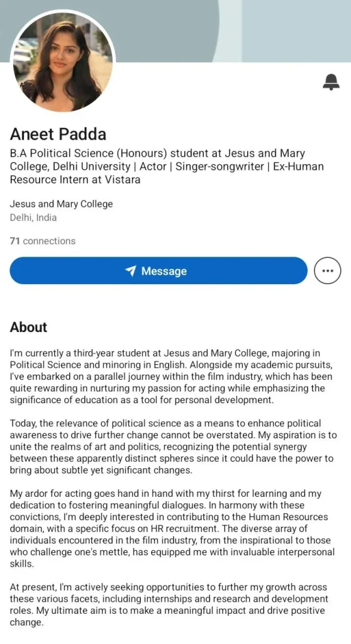Tap the paragraph starting "I'm currently a third-year"
Viewport: 351px width, 644px height.
[171, 376]
